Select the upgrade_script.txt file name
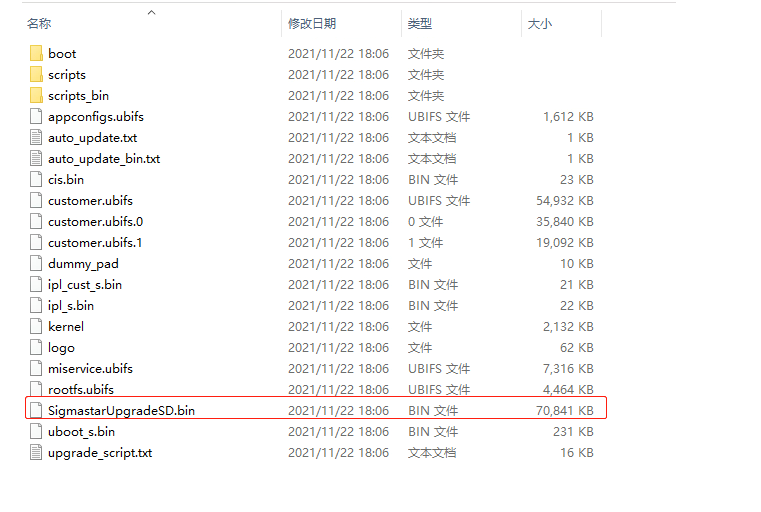The width and height of the screenshot is (761, 512). coord(100,453)
